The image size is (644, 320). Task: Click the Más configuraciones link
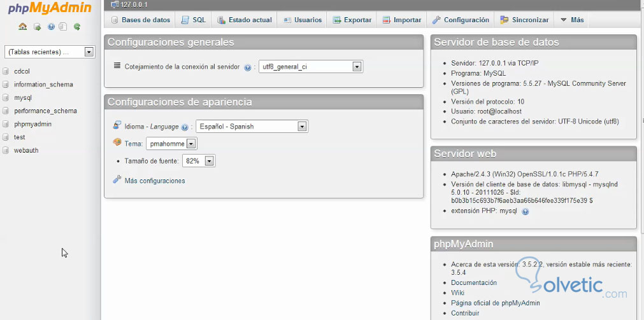pyautogui.click(x=155, y=181)
